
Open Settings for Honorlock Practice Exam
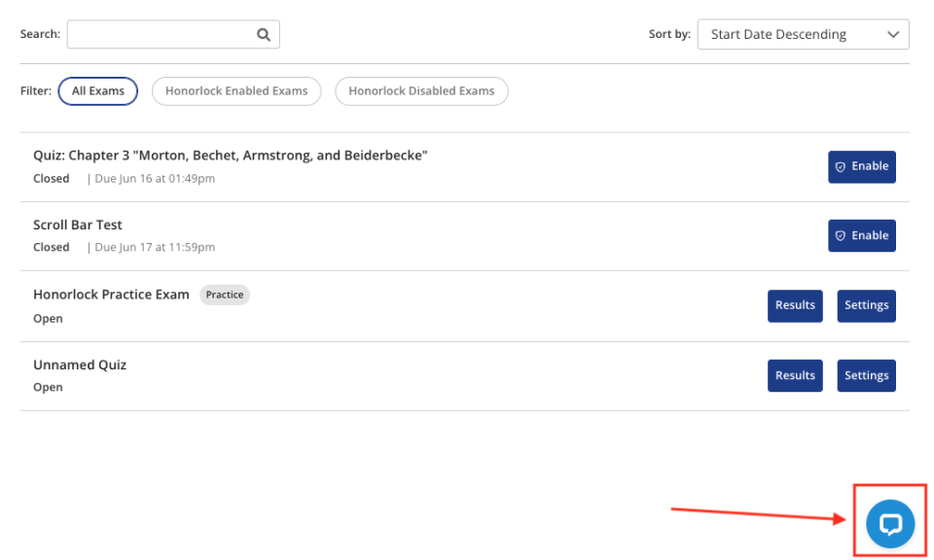coord(866,306)
